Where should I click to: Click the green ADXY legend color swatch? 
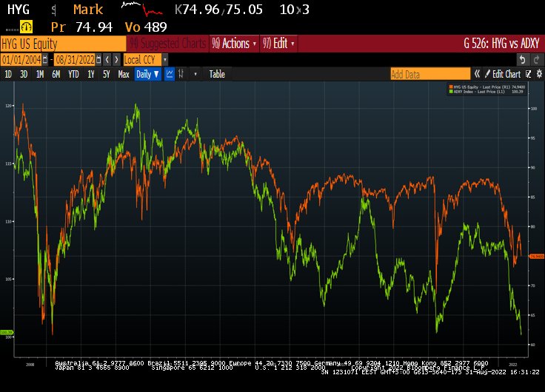[x=451, y=92]
